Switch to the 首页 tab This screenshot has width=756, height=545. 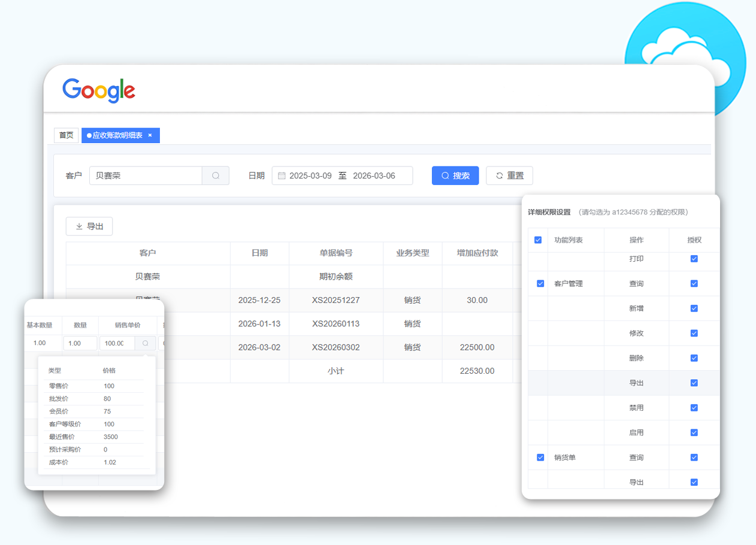pos(66,135)
